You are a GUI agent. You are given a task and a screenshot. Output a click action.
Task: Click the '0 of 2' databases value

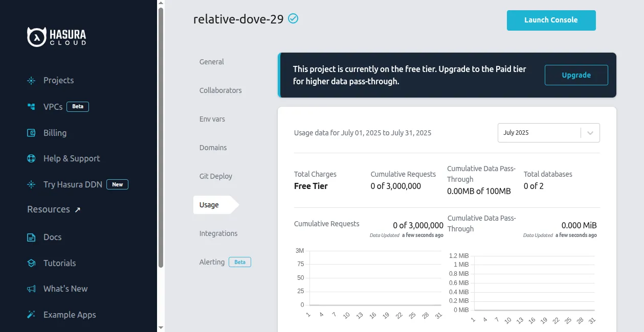(534, 186)
